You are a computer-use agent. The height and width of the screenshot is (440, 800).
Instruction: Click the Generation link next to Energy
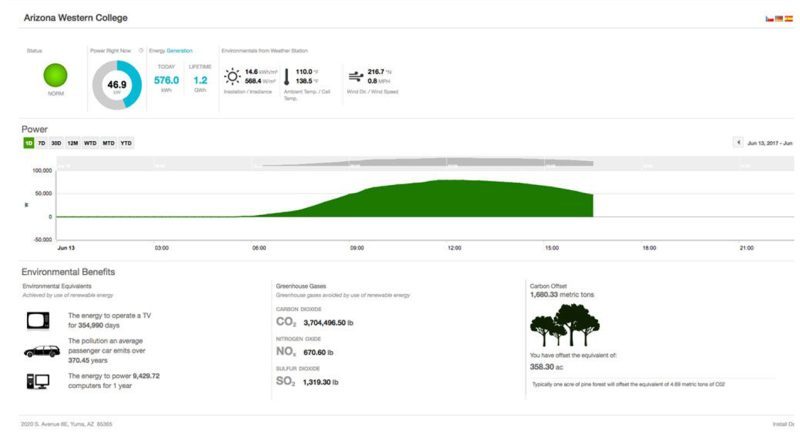click(180, 49)
